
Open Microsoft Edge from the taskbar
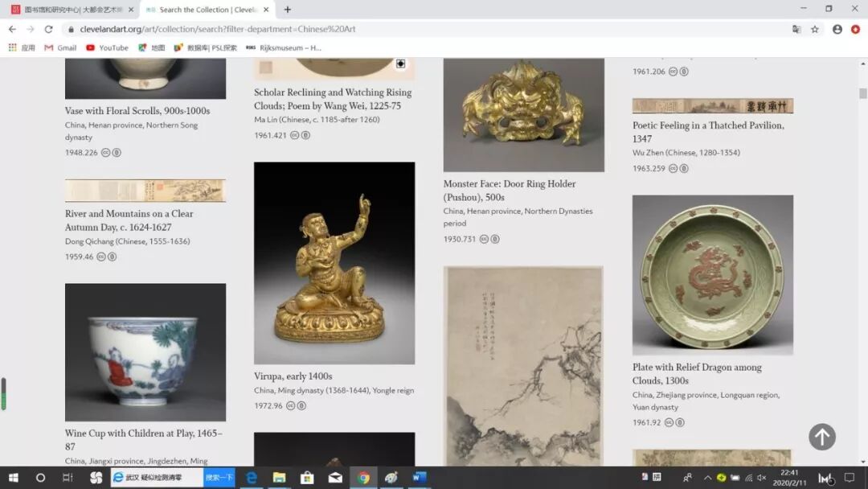pos(252,478)
